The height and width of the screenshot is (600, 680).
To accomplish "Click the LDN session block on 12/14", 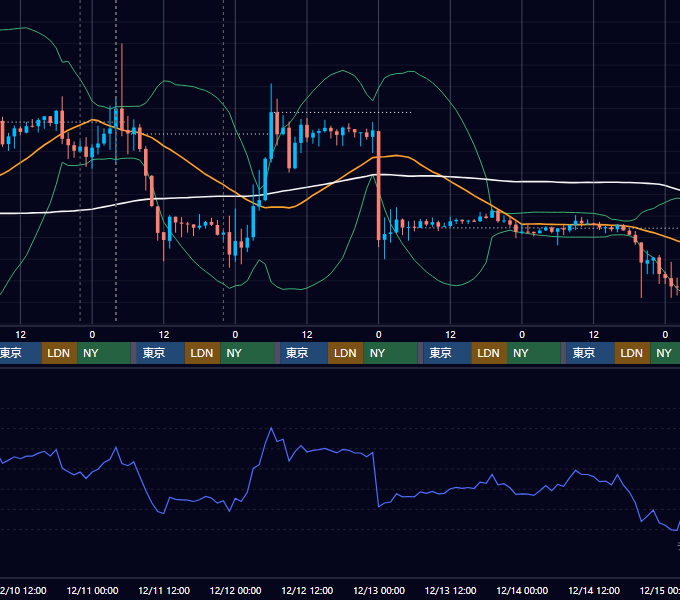I will (x=632, y=353).
